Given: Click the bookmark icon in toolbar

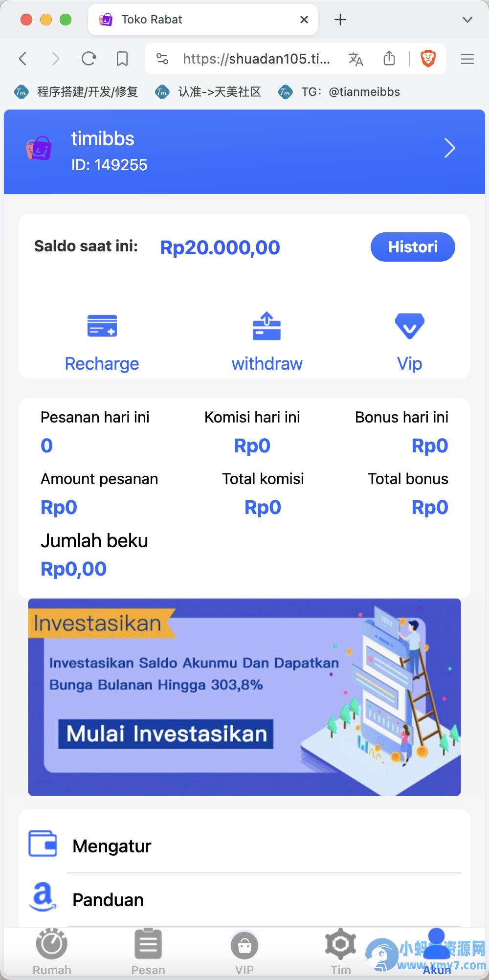Looking at the screenshot, I should click(122, 59).
